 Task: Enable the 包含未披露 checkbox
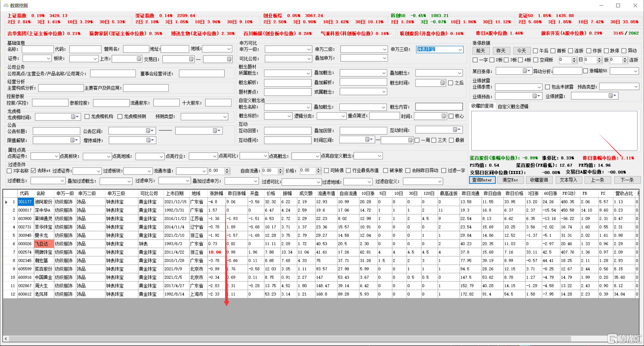pos(547,87)
